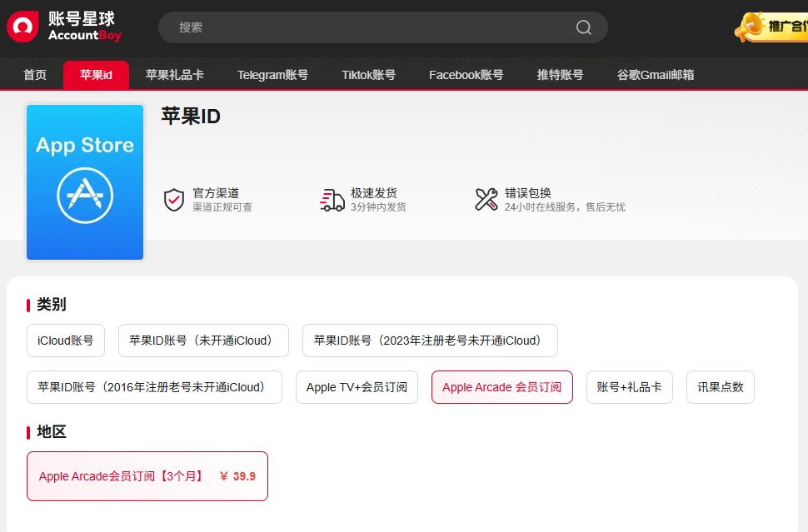Pick the 讯果点数 category
This screenshot has width=808, height=532.
tap(721, 387)
